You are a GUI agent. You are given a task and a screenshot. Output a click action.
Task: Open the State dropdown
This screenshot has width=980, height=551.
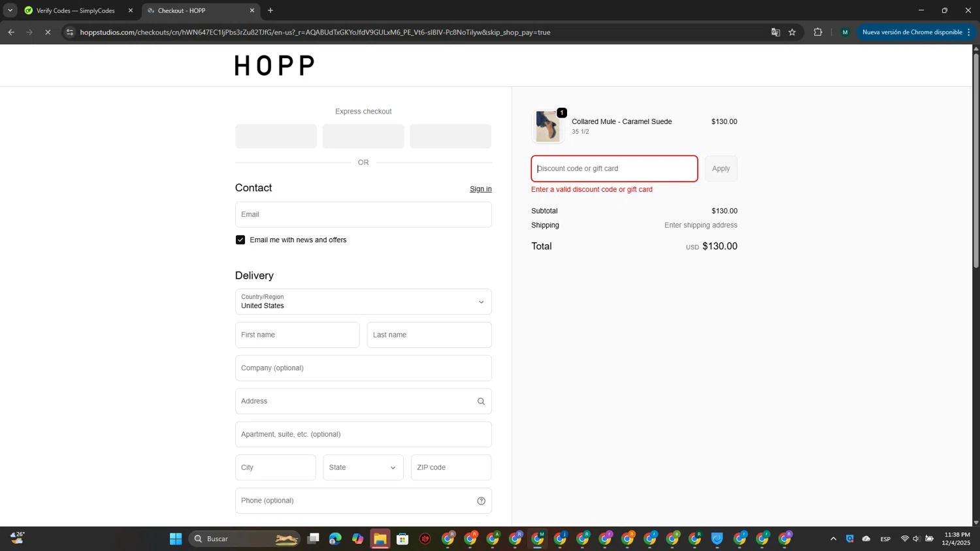point(363,467)
